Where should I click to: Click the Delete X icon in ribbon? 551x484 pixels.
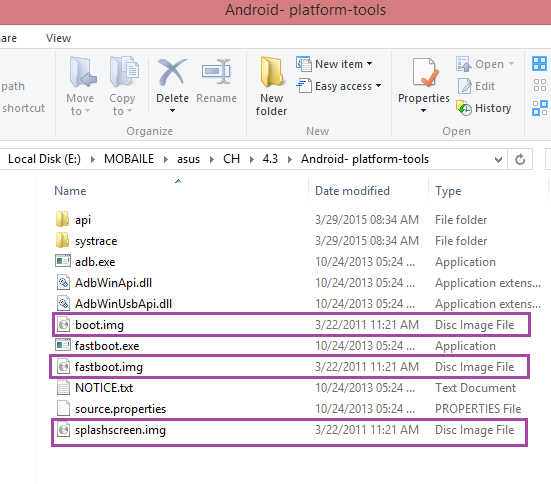tap(172, 72)
